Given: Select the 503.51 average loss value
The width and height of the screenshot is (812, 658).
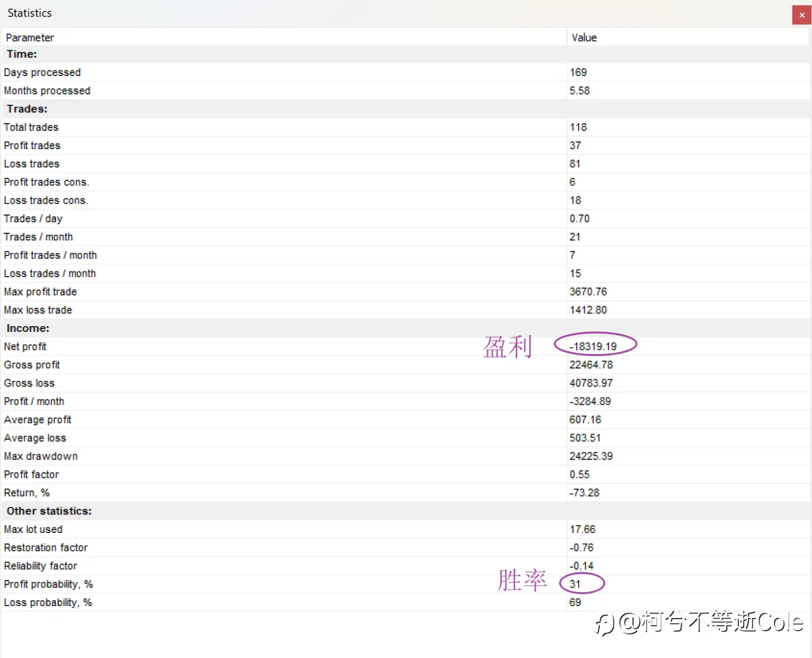Looking at the screenshot, I should click(x=585, y=438).
